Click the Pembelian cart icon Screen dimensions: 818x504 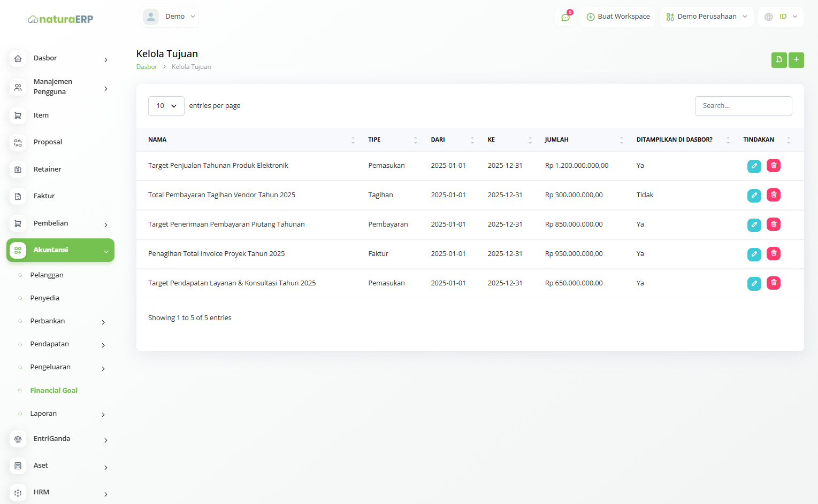18,223
